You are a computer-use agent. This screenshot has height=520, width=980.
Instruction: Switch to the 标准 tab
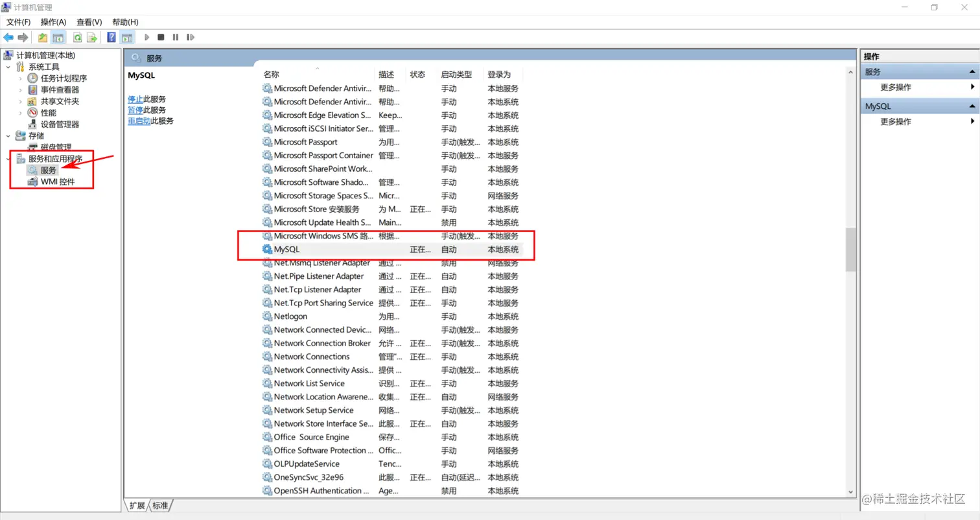tap(160, 506)
